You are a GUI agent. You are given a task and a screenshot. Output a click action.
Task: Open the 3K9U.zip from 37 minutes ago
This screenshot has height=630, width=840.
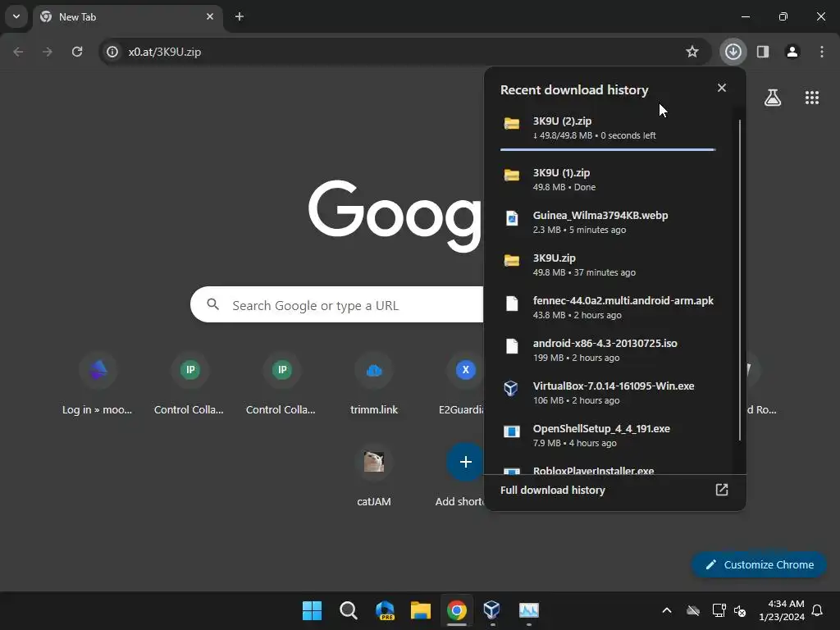point(608,265)
